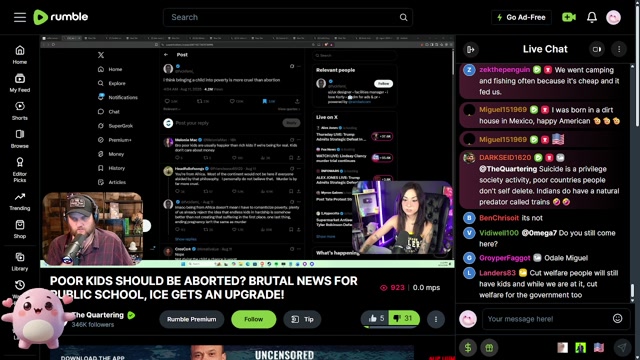Open Live Chat options menu
The image size is (640, 360).
click(619, 49)
